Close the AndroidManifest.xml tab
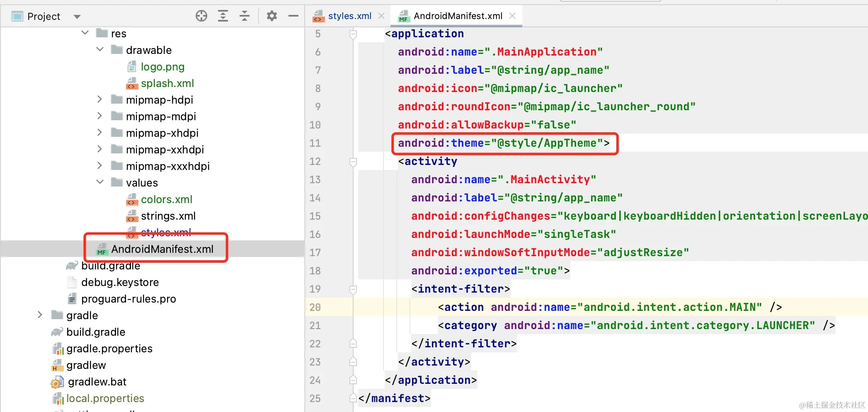This screenshot has width=868, height=412. [x=512, y=16]
